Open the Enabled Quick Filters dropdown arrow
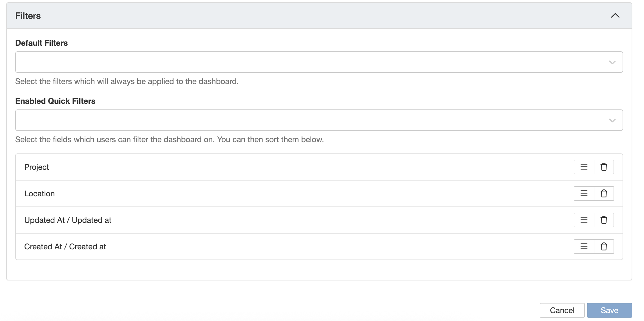This screenshot has width=644, height=321. pos(612,120)
